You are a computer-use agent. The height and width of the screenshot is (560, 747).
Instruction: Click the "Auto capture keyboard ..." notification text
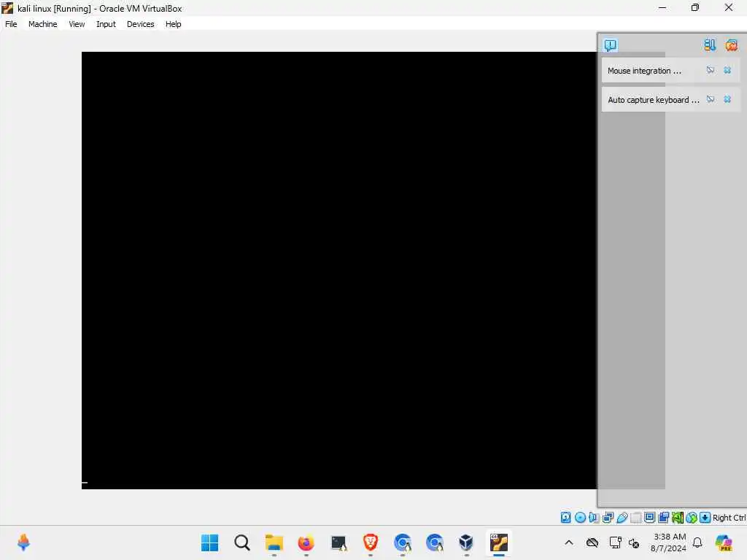click(x=653, y=99)
